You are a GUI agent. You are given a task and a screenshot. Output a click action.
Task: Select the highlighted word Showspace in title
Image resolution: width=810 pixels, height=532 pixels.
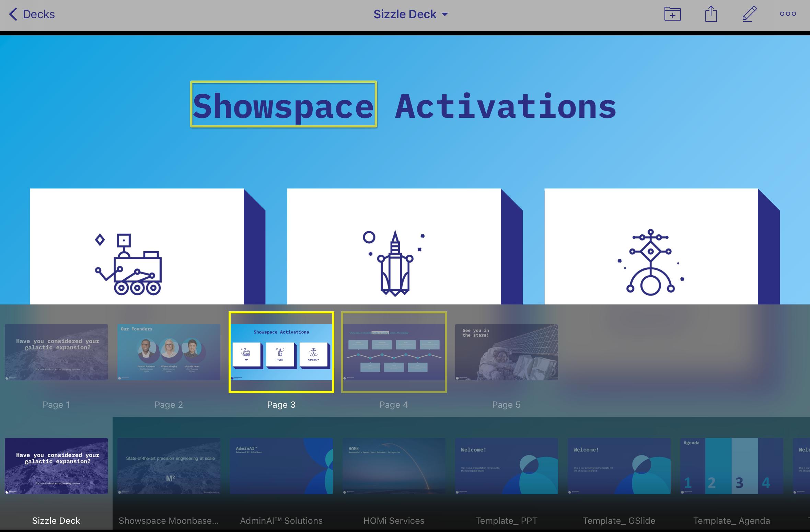point(283,105)
